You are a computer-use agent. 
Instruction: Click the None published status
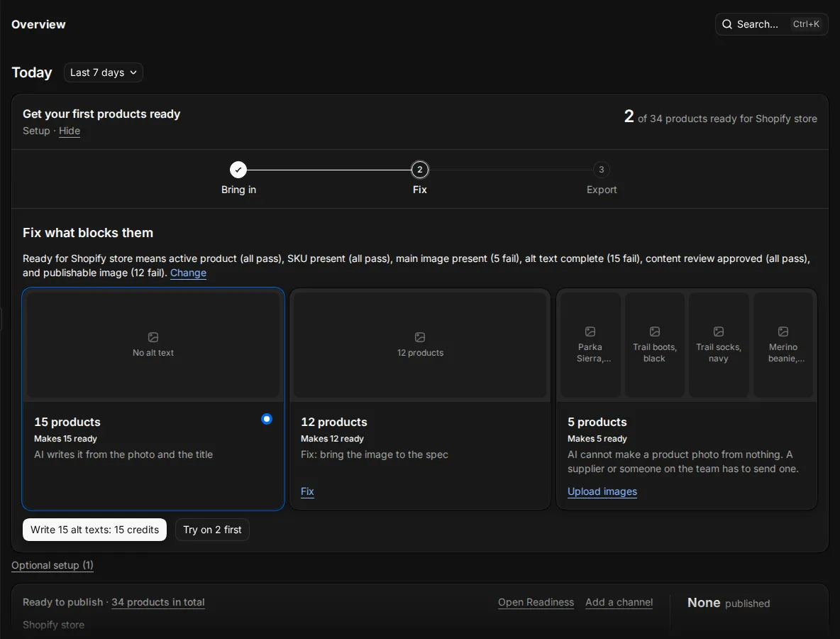point(729,603)
